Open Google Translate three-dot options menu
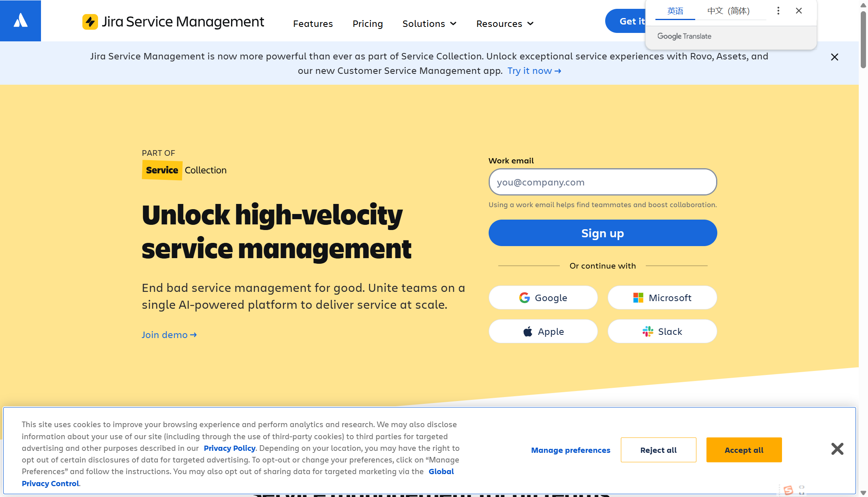 pos(778,11)
